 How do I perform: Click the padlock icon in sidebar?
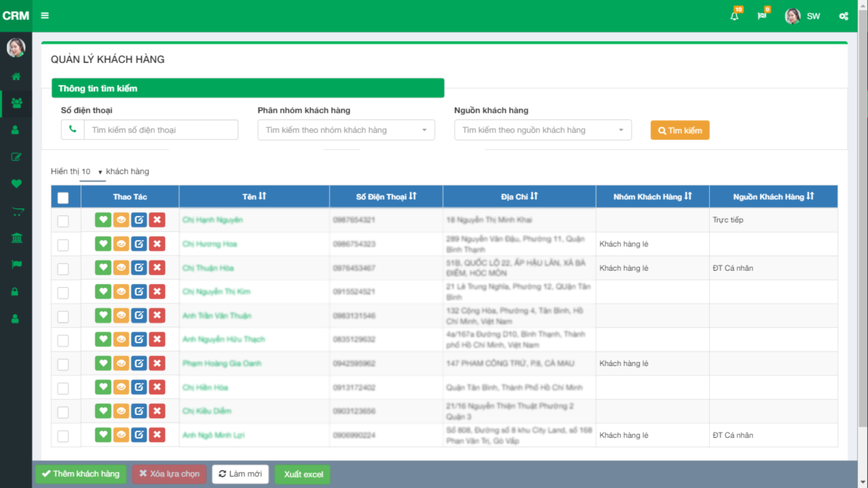[x=16, y=292]
